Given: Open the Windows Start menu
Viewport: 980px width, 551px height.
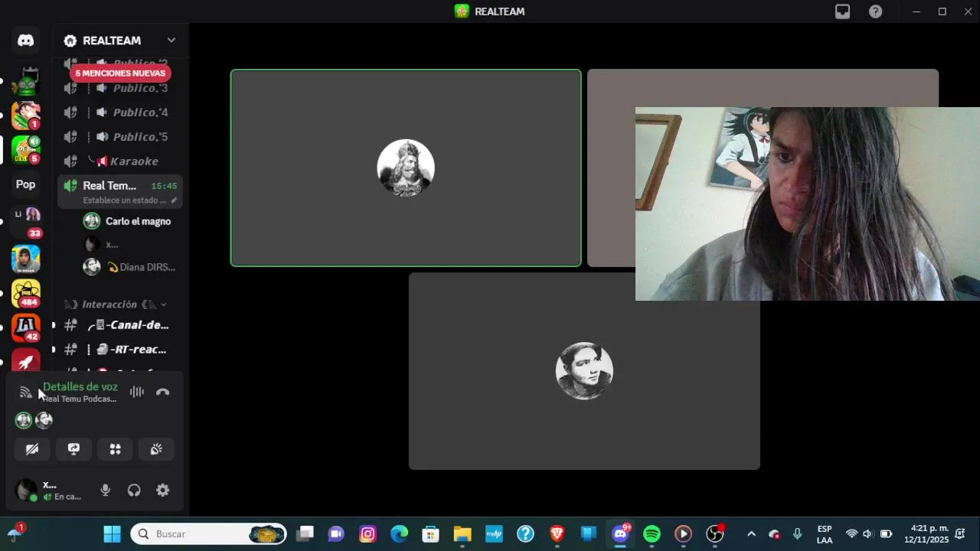Looking at the screenshot, I should click(112, 534).
